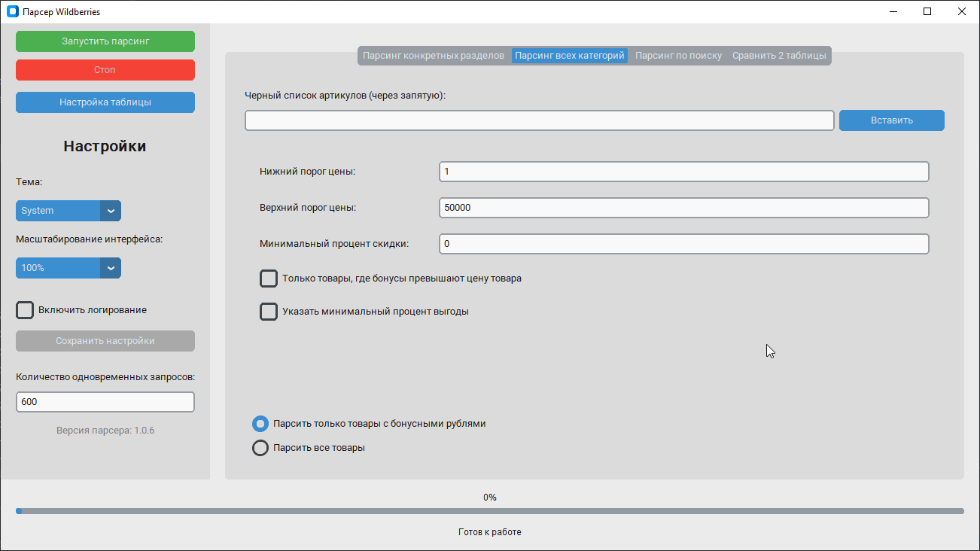Image resolution: width=980 pixels, height=551 pixels.
Task: Expand the Масштабирование интерфейса dropdown showing 100%
Action: [x=68, y=268]
